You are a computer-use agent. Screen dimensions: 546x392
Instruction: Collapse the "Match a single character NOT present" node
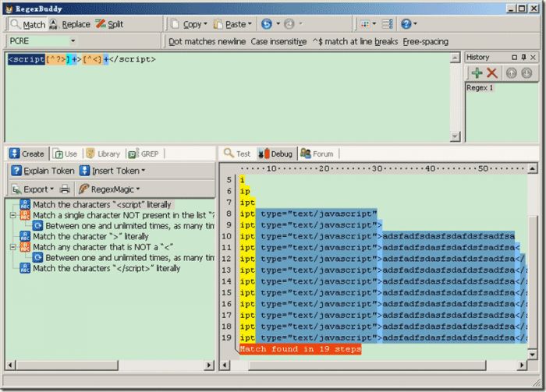13,215
